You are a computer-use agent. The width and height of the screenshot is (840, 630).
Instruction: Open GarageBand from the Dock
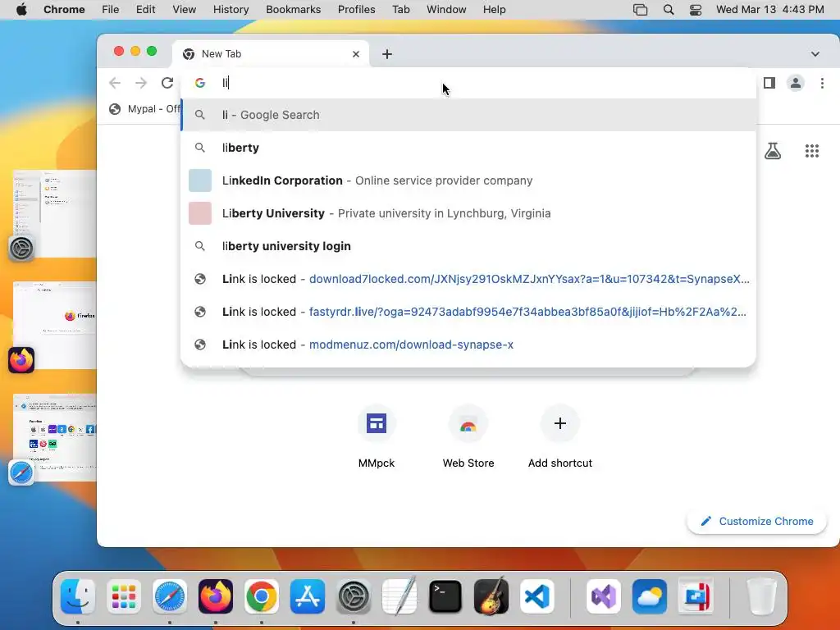point(491,596)
